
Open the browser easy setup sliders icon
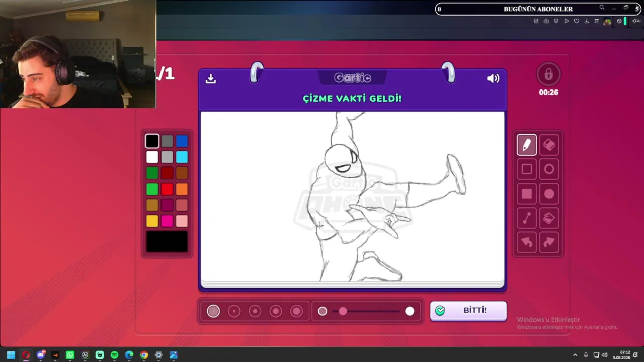[596, 21]
